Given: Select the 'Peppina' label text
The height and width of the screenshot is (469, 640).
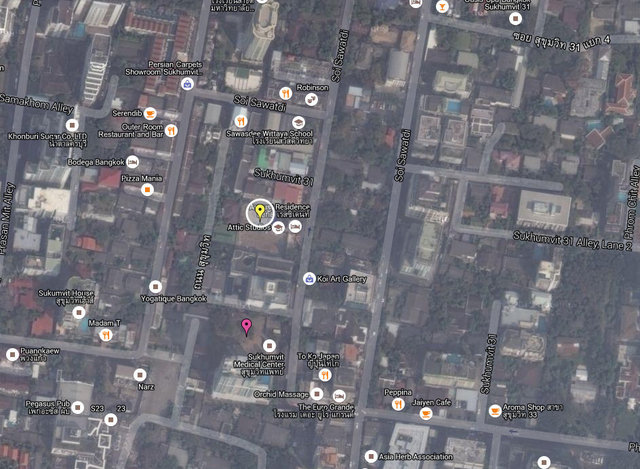Looking at the screenshot, I should point(398,392).
